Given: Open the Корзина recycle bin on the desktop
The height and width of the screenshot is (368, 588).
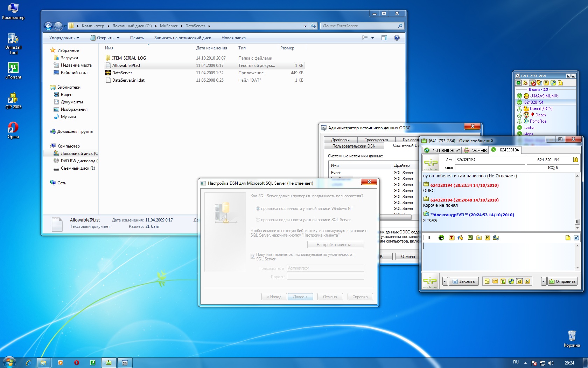Looking at the screenshot, I should (572, 339).
